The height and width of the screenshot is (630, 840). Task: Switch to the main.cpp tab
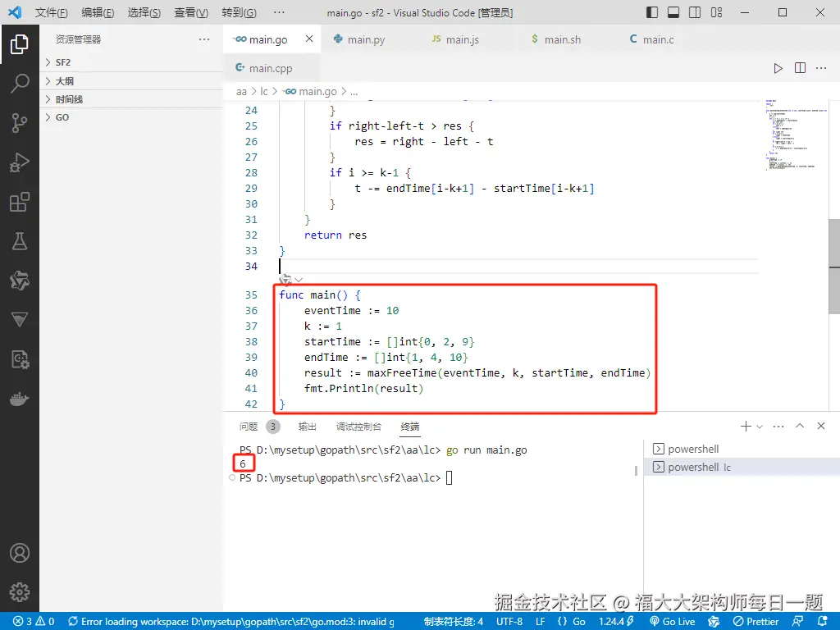tap(272, 68)
